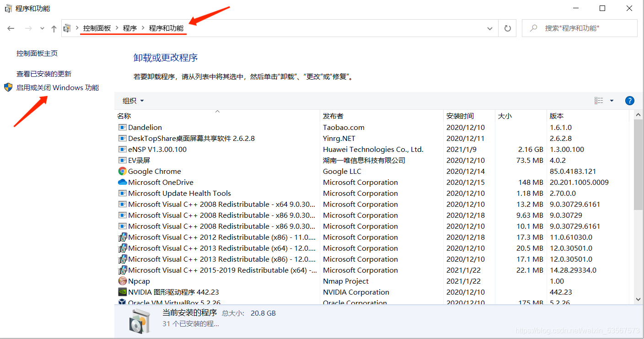Open Help with the question mark icon
This screenshot has height=339, width=644.
point(630,101)
